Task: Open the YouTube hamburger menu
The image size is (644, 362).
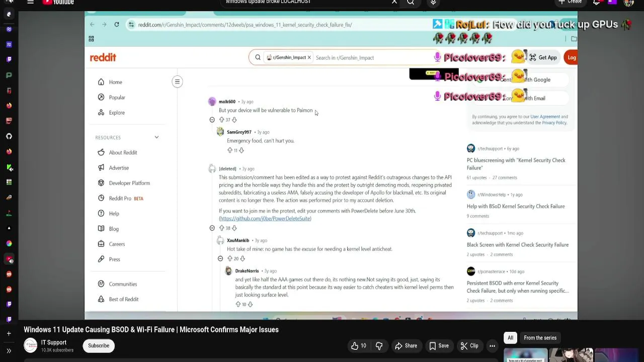Action: (x=30, y=2)
